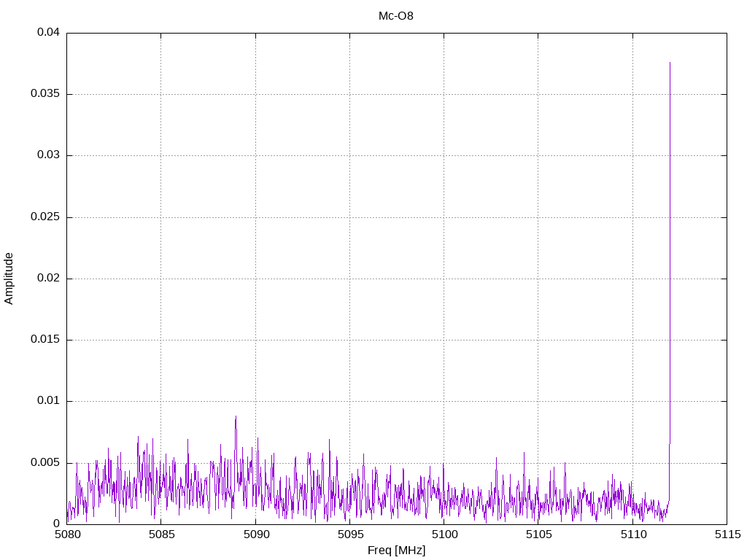The width and height of the screenshot is (747, 560).
Task: Click the top of the tall spike near 5112 MHz
Action: coord(670,63)
